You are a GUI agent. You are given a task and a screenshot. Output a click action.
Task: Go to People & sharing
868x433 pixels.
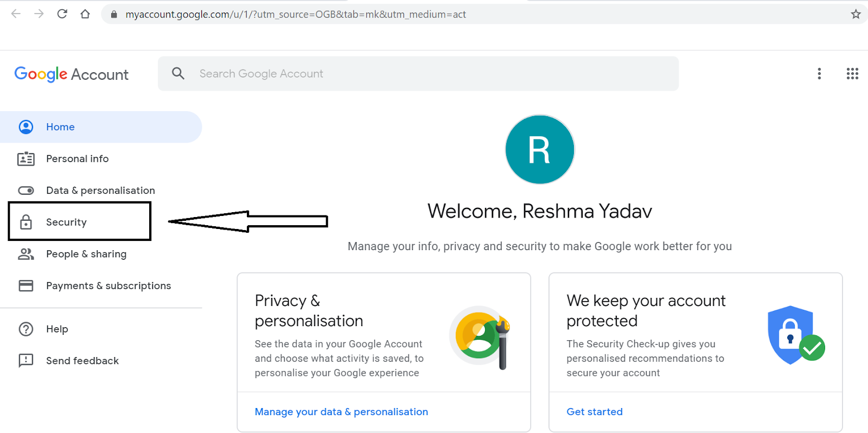pyautogui.click(x=86, y=254)
